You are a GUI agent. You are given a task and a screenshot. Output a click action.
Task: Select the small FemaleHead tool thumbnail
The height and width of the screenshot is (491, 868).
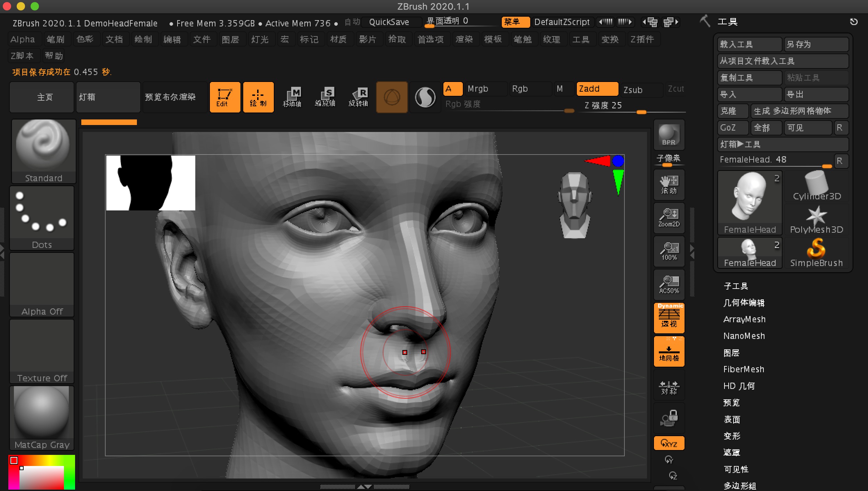click(x=750, y=253)
